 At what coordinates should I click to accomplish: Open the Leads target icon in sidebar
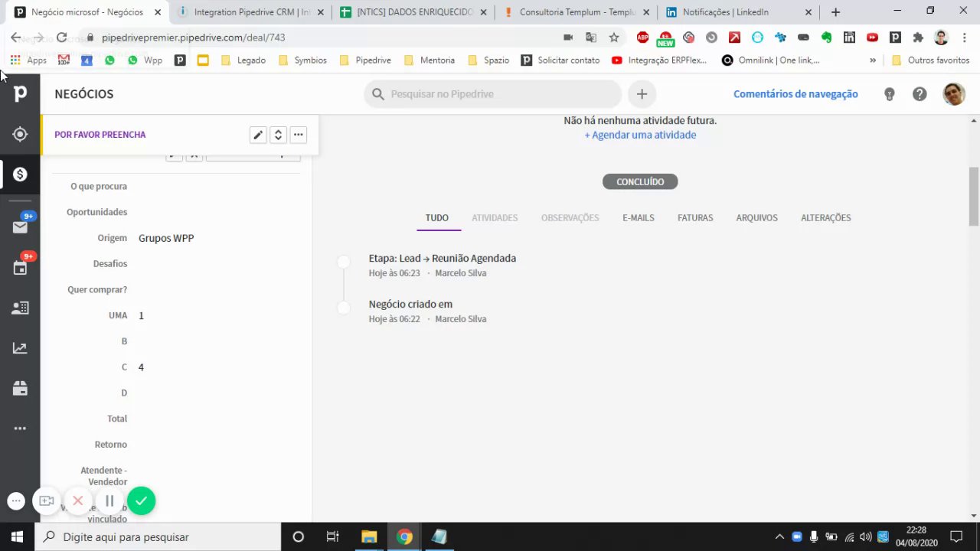pos(20,135)
